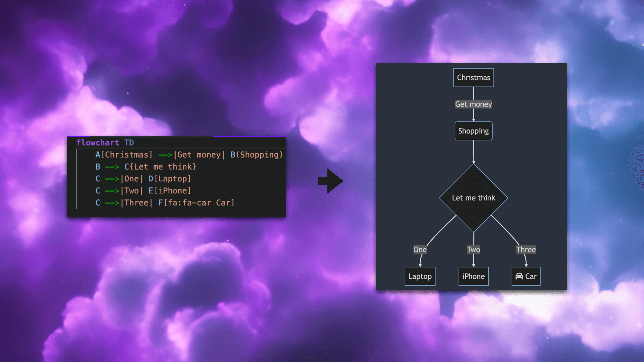Image resolution: width=644 pixels, height=362 pixels.
Task: Click the iPhone node box
Action: pyautogui.click(x=473, y=276)
